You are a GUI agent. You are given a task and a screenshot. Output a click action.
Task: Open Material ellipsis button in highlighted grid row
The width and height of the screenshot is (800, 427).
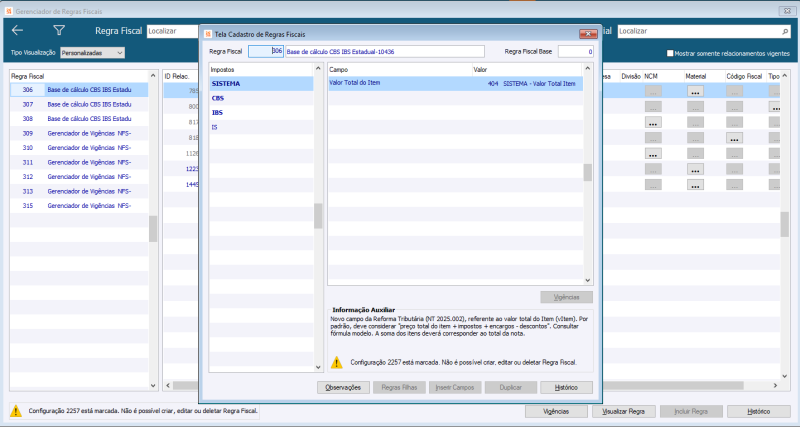[695, 91]
